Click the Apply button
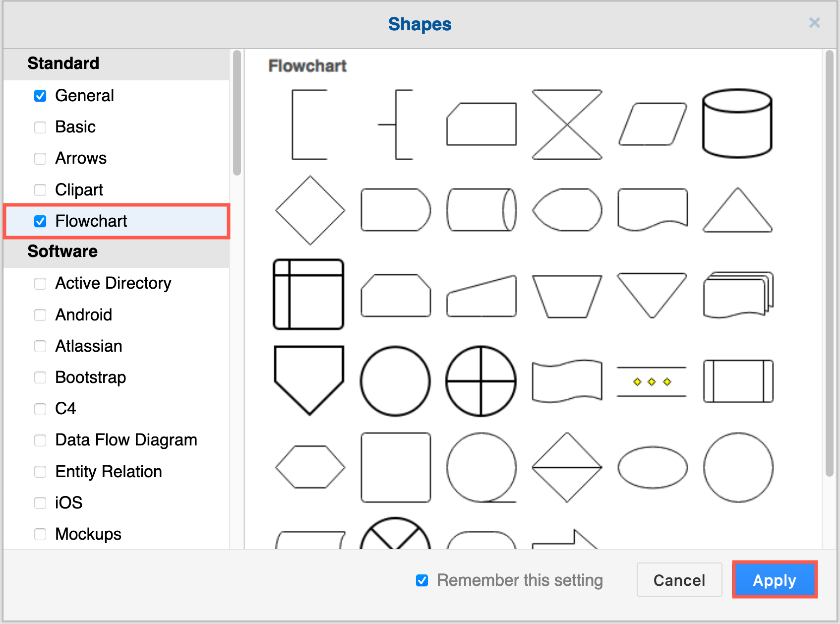 [x=774, y=580]
